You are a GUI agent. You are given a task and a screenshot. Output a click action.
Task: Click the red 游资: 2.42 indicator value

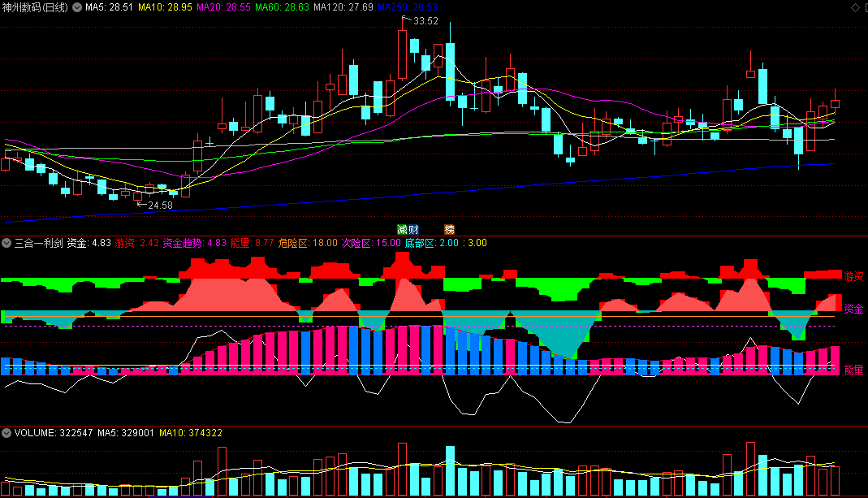[x=136, y=243]
